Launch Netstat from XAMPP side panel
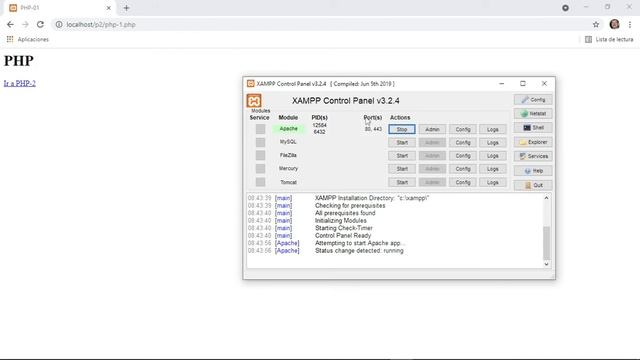Screen dimensions: 640x360 [533, 113]
